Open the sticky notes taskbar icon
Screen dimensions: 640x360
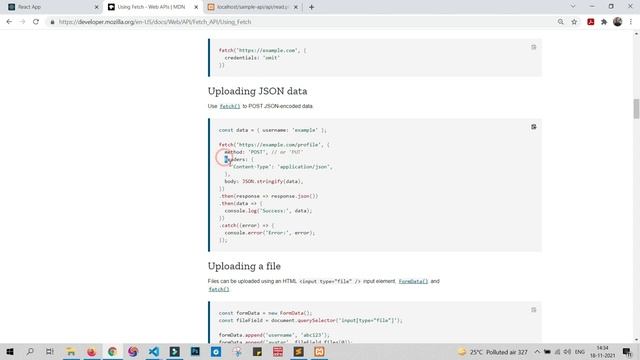(257, 351)
